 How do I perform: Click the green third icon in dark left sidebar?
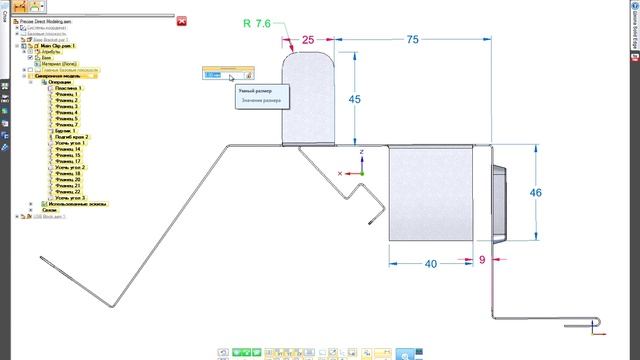click(x=5, y=111)
